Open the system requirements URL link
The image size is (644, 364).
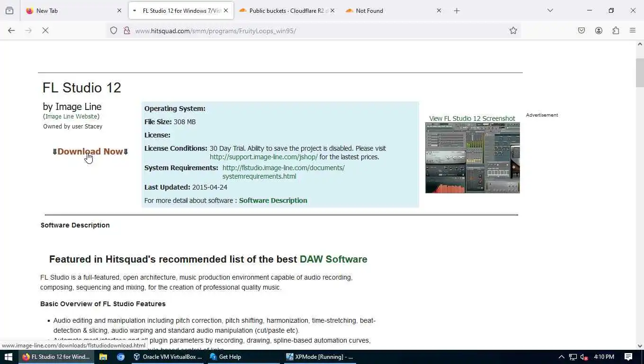[x=283, y=172]
